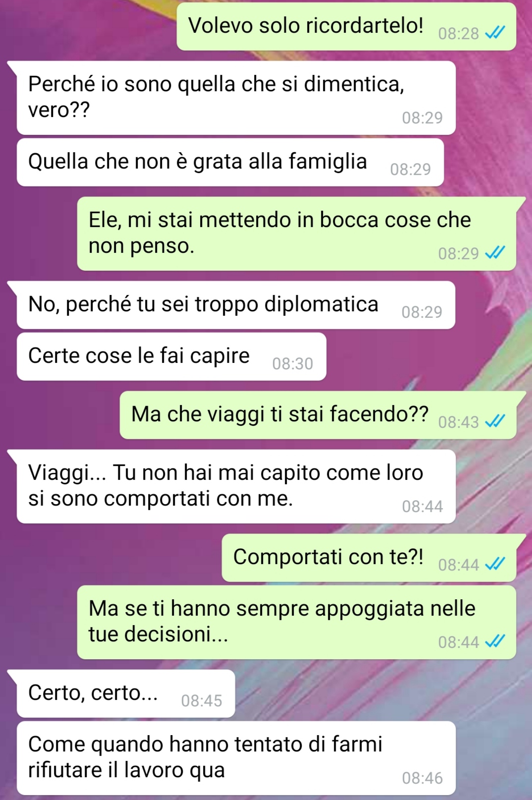Tap the 08:46 timestamp on the last message

tap(422, 778)
